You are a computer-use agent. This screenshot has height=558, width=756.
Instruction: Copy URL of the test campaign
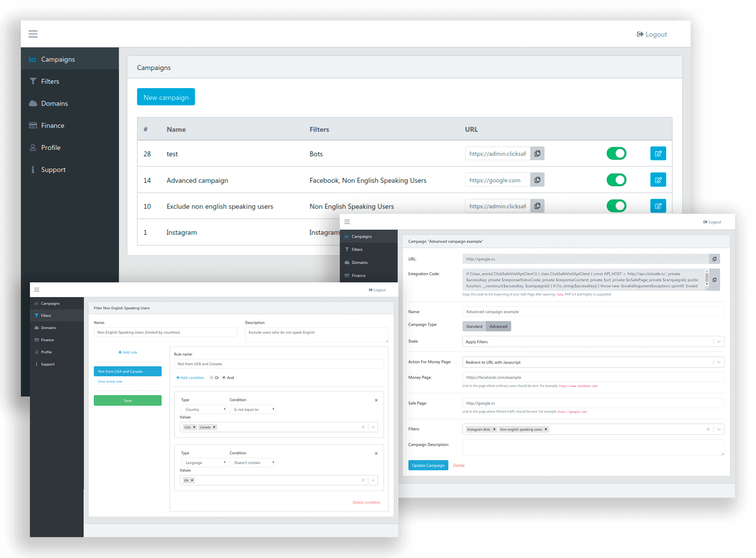pos(537,154)
